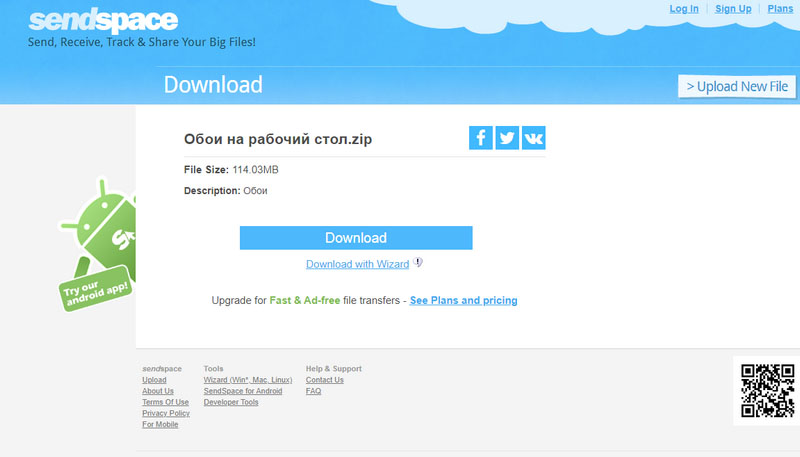Click 'Help & Support' footer heading
The image size is (800, 457).
(x=334, y=369)
